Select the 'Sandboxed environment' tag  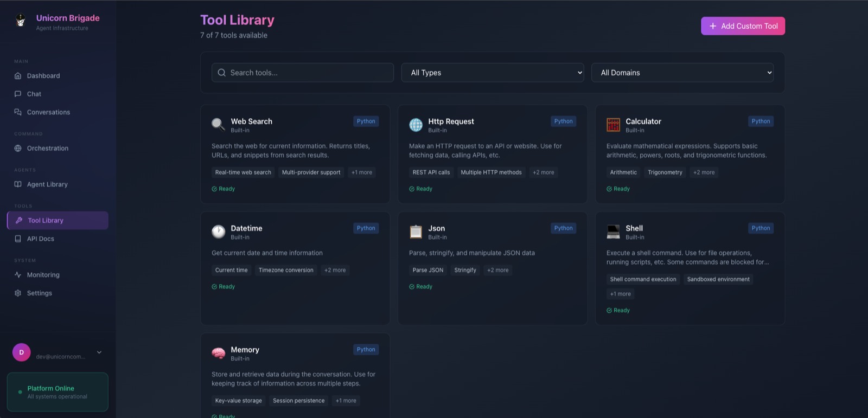718,279
